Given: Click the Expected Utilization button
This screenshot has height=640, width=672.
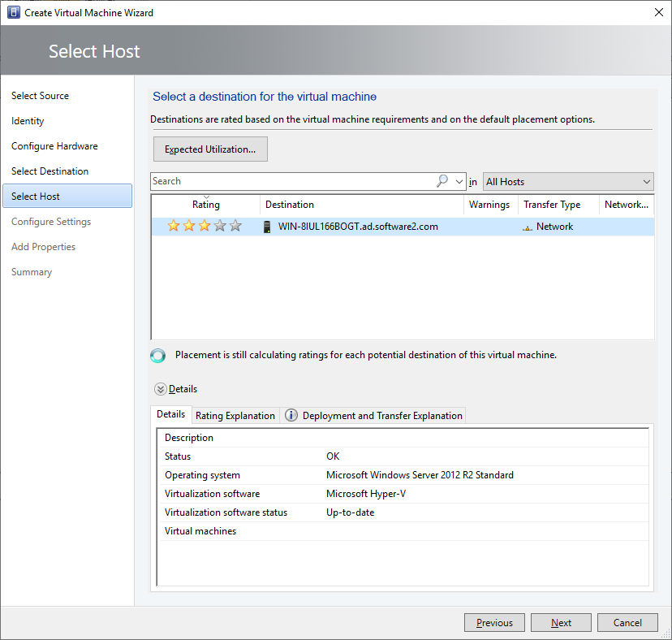Looking at the screenshot, I should click(210, 149).
